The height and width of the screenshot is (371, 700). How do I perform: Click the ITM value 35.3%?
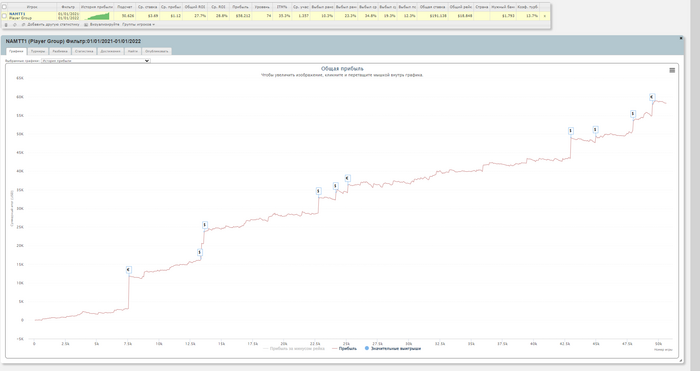284,16
